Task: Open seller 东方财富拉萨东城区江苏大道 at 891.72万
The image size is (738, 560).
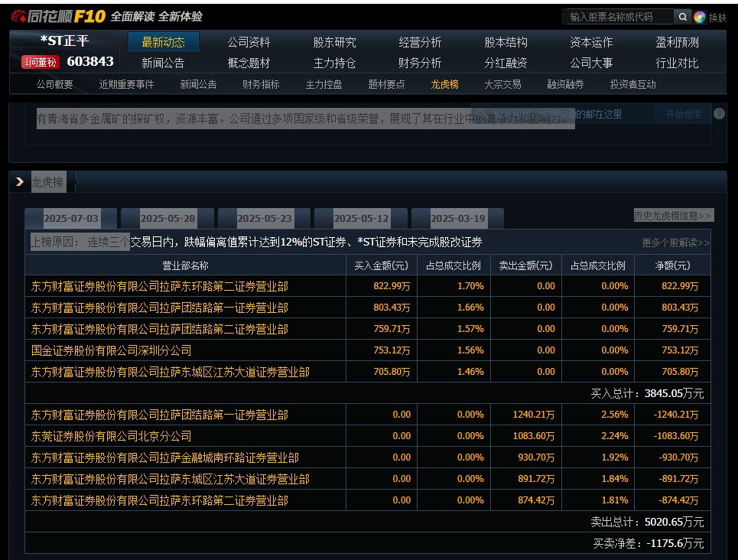Action: tap(171, 479)
